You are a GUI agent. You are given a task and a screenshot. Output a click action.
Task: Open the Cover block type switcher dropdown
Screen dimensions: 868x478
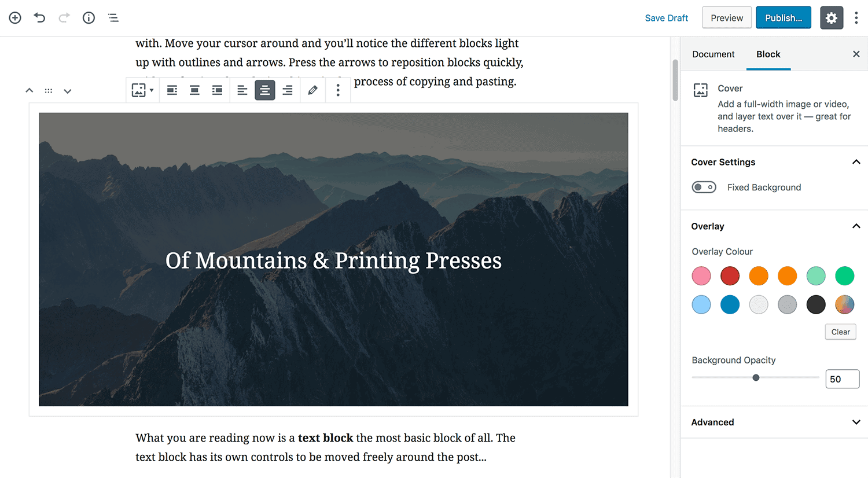coord(142,90)
